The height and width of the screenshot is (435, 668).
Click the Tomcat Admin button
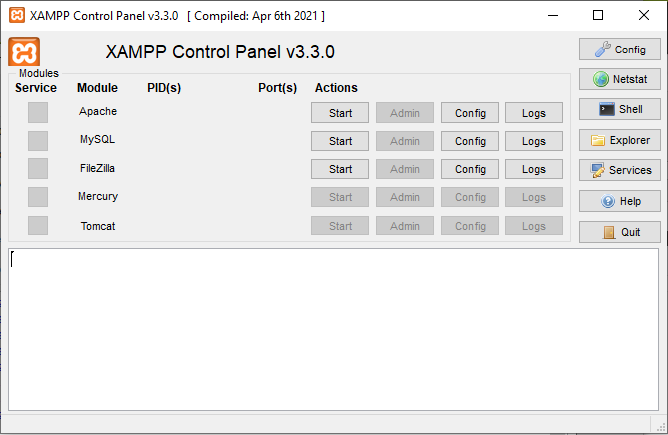pyautogui.click(x=405, y=226)
